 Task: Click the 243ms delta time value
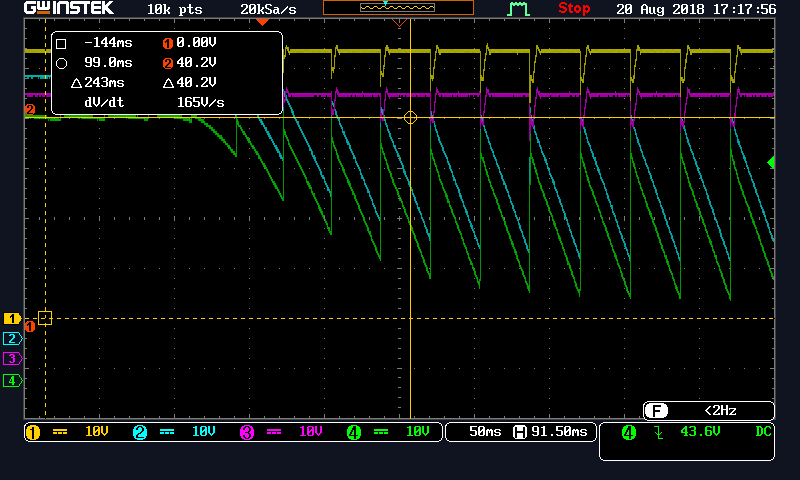[x=104, y=83]
